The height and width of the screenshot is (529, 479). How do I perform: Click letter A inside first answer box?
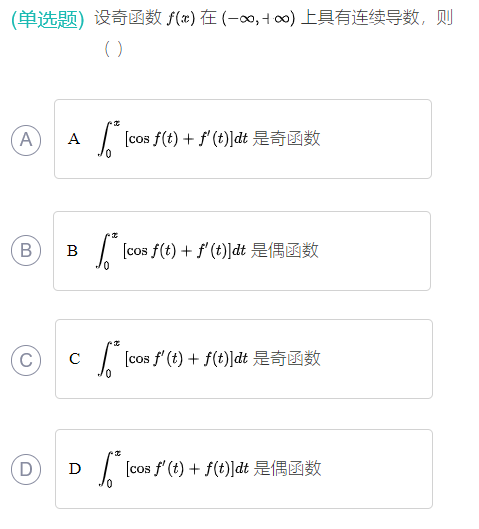coord(74,139)
